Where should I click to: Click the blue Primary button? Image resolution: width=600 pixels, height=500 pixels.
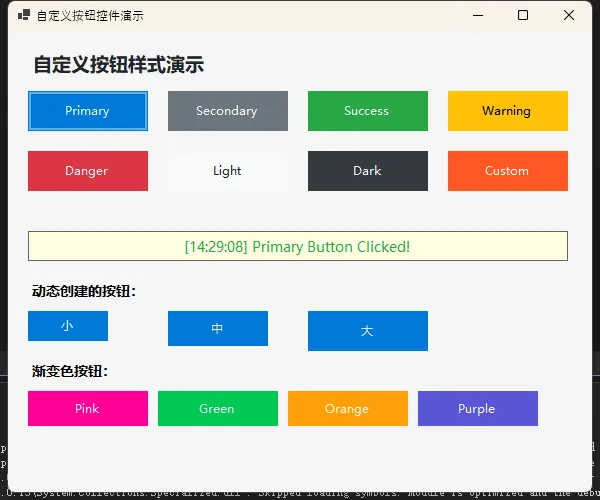tap(88, 111)
